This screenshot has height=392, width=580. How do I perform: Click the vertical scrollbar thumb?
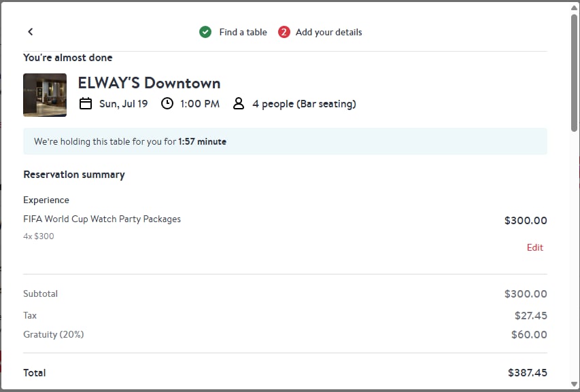tap(574, 73)
